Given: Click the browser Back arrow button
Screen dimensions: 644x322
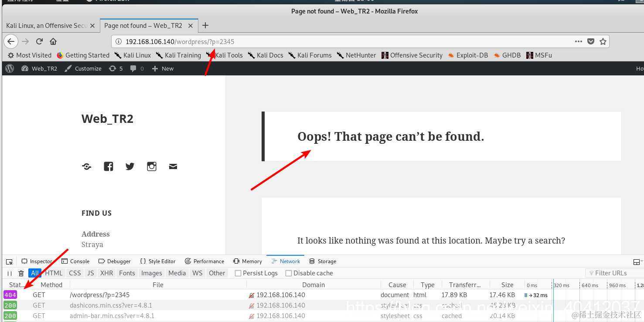Looking at the screenshot, I should point(11,41).
